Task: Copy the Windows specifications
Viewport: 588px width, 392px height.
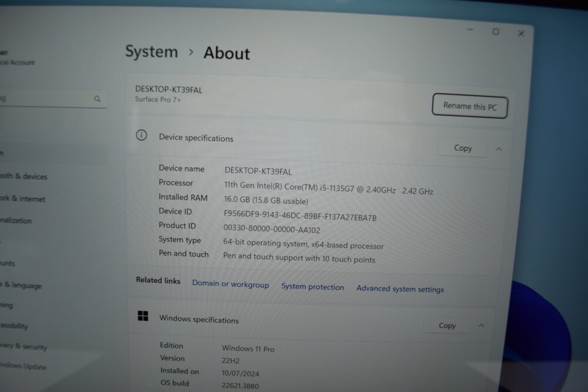Action: pos(447,326)
